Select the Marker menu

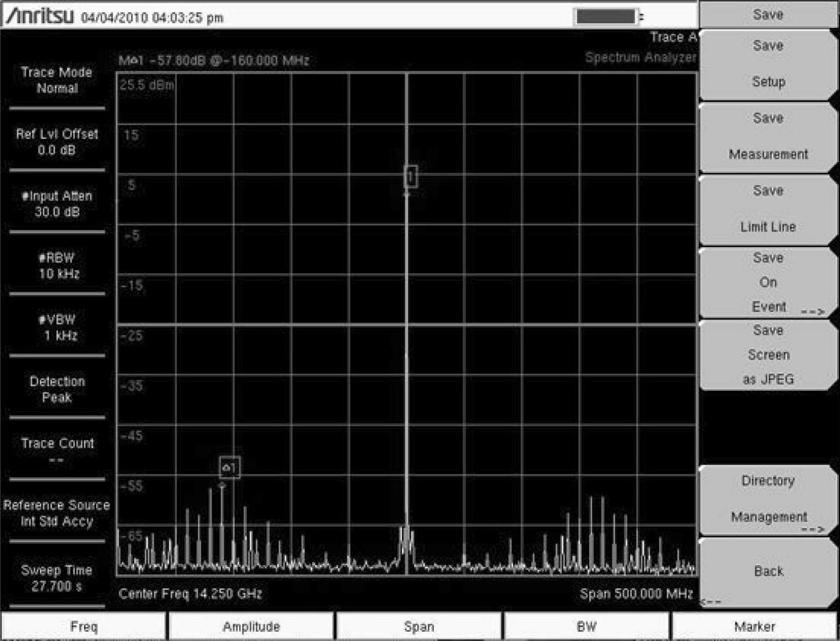(x=754, y=627)
